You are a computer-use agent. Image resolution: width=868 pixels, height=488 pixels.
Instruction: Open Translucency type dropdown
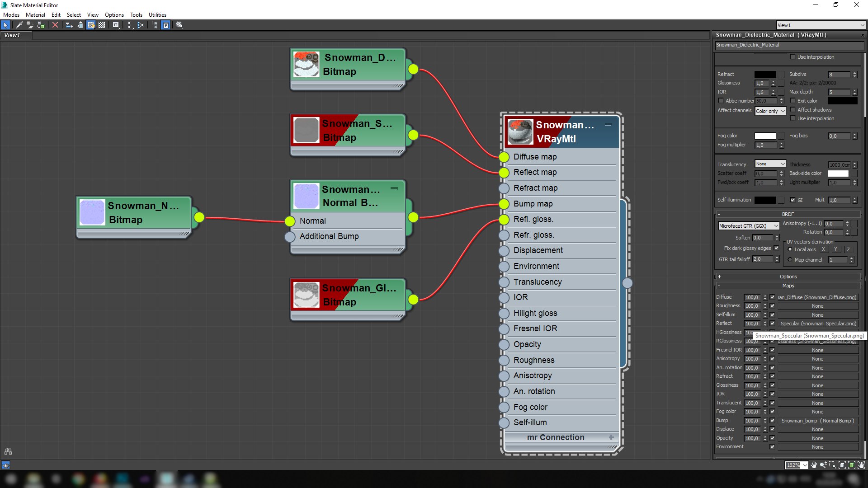[770, 164]
